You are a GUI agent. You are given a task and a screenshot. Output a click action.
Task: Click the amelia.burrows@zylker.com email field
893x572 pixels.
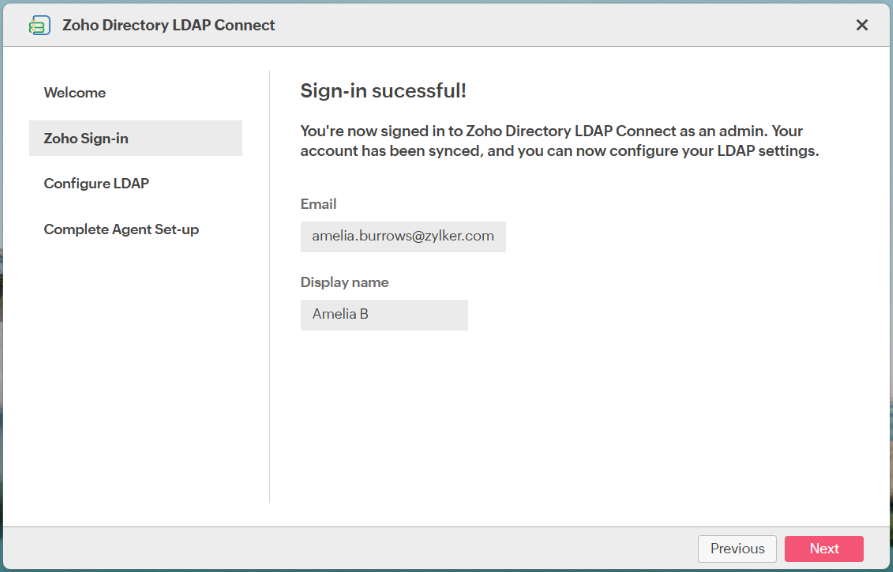click(x=403, y=236)
